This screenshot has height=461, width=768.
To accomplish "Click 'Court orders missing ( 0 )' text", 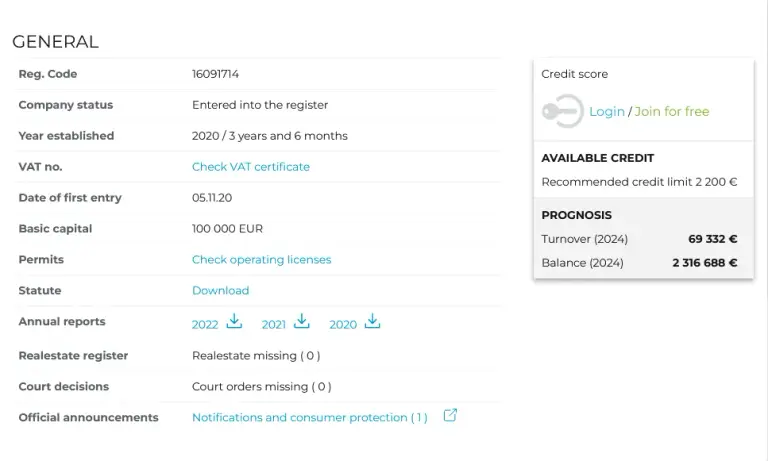I will 262,387.
